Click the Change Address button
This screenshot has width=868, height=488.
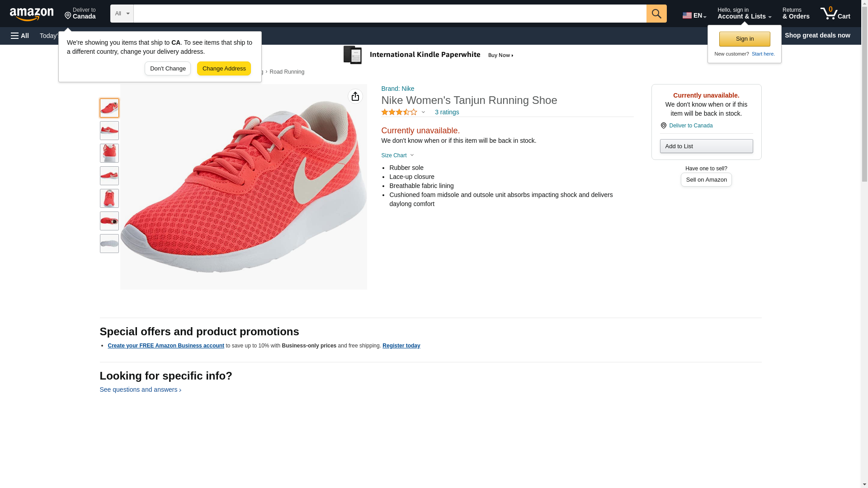(x=224, y=69)
